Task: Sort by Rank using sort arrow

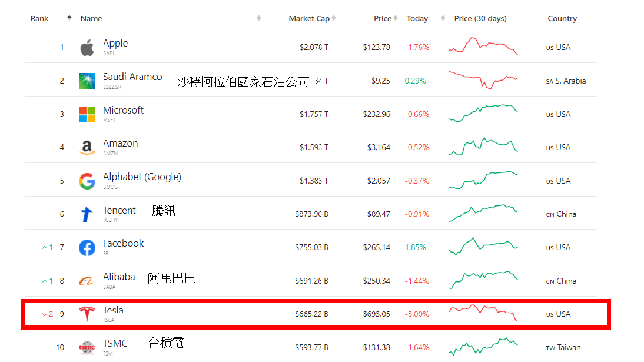Action: 69,18
